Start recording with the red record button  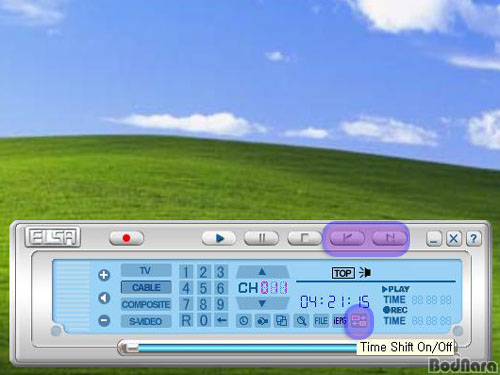(x=126, y=238)
